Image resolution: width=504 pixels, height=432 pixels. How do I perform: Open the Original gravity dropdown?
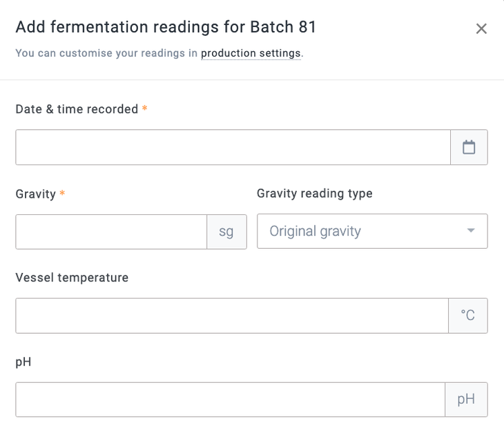pyautogui.click(x=362, y=232)
